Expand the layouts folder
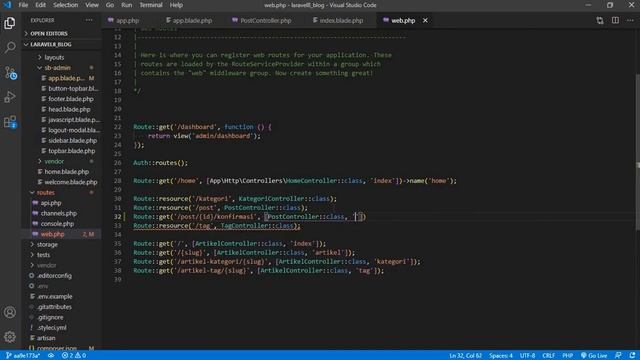The height and width of the screenshot is (360, 640). (x=54, y=58)
